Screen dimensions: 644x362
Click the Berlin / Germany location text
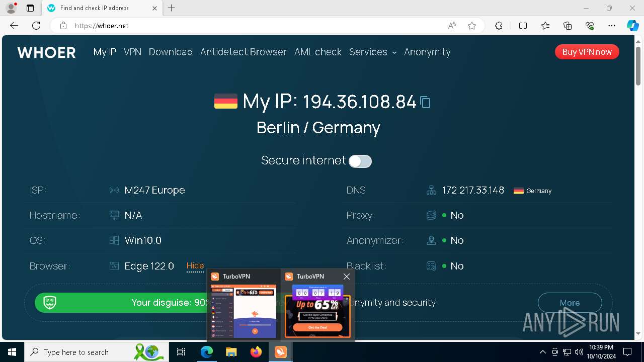318,128
